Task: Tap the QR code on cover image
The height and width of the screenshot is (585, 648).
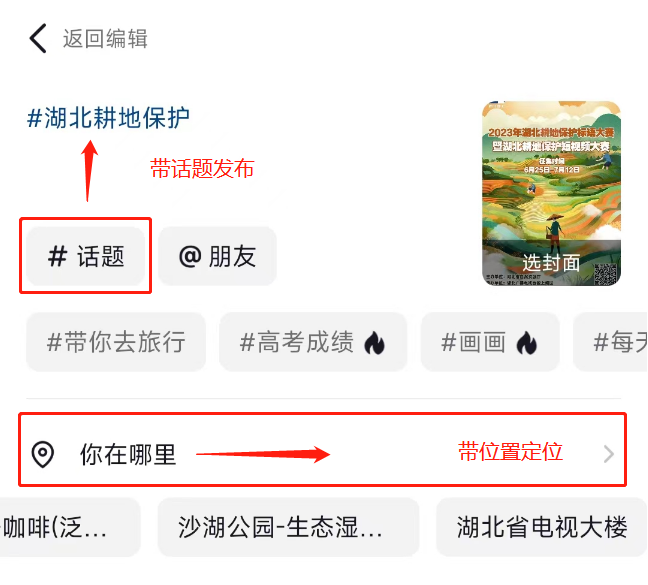Action: pos(606,274)
